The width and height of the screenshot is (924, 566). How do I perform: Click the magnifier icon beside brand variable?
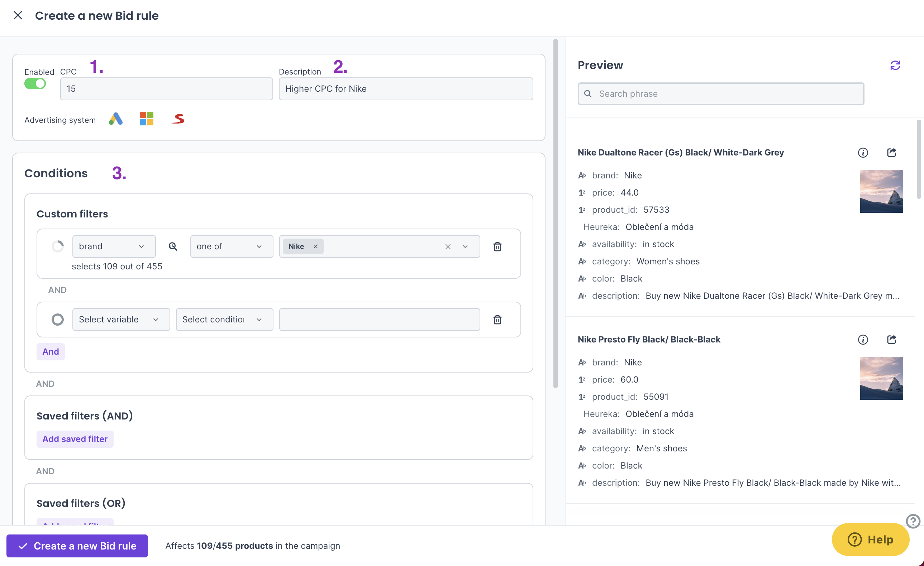pos(173,246)
